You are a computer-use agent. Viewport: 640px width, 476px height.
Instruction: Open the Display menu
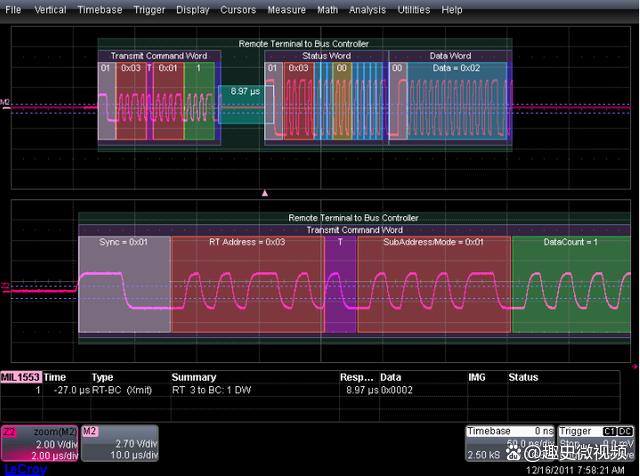193,10
